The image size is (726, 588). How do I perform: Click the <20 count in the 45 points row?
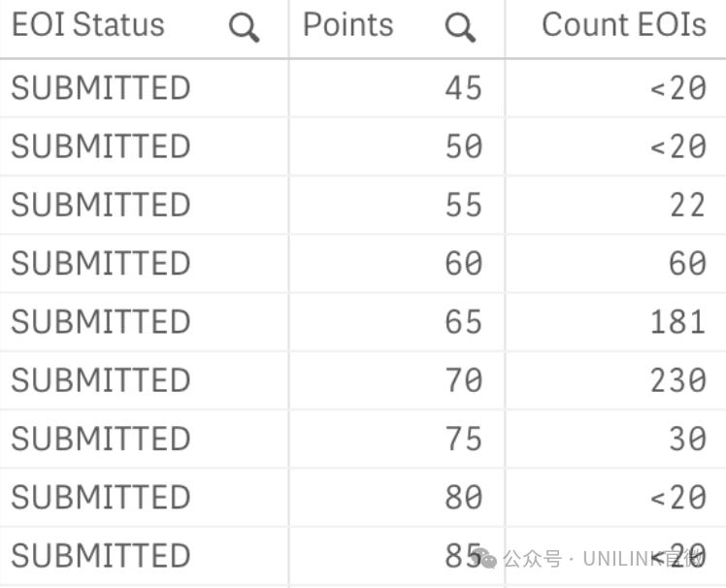click(678, 88)
